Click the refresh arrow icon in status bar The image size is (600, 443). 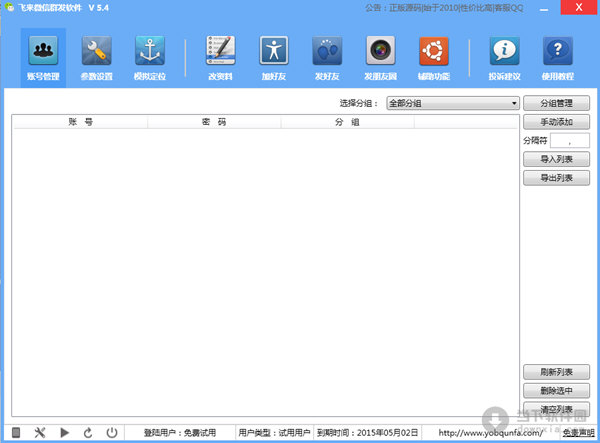click(88, 433)
